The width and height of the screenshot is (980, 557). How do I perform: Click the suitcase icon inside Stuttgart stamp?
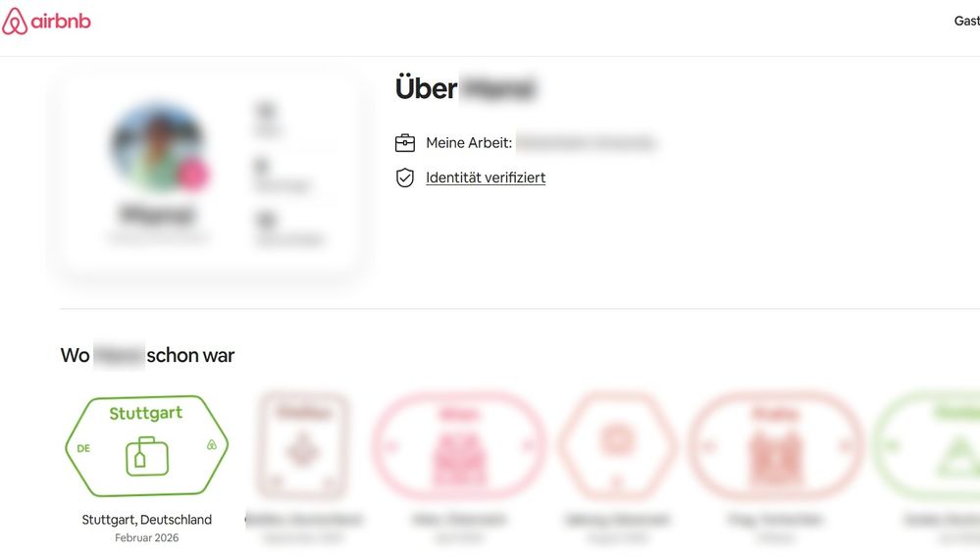tap(146, 456)
